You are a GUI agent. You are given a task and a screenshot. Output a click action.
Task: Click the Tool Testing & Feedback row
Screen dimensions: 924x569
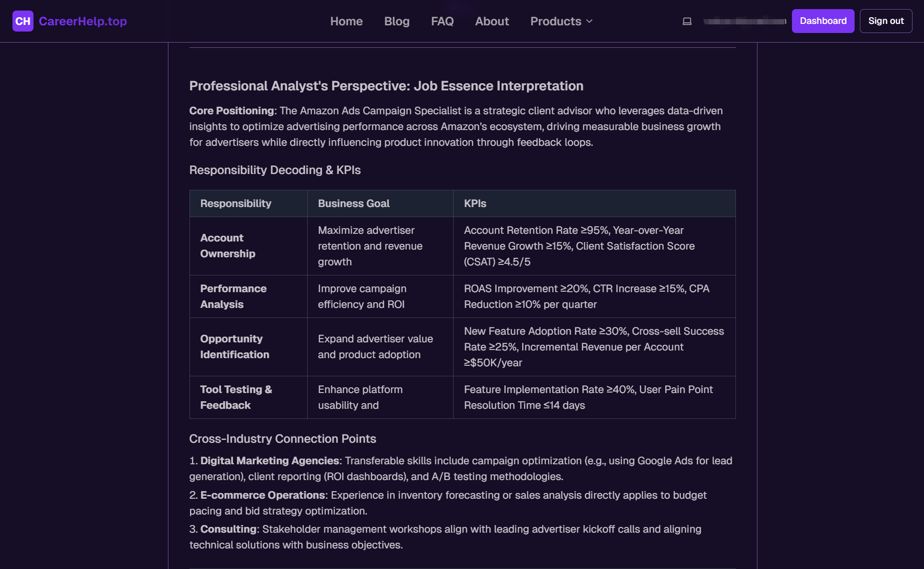tap(236, 397)
